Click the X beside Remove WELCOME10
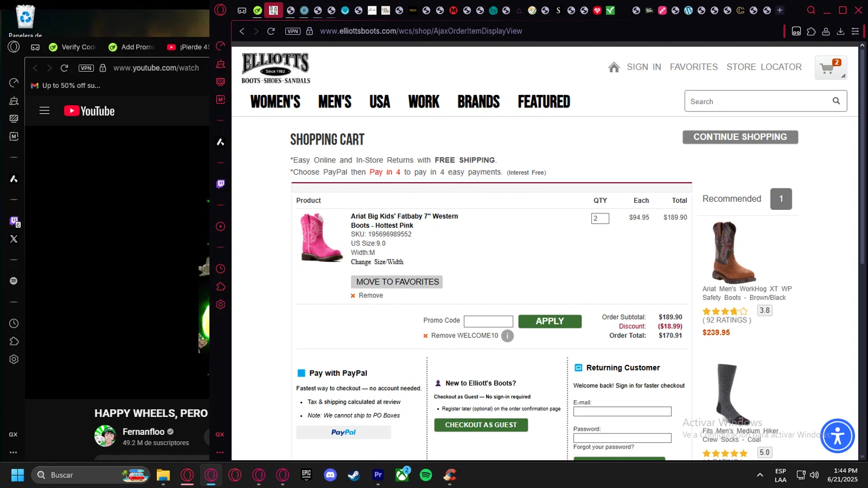This screenshot has height=488, width=868. click(x=425, y=336)
